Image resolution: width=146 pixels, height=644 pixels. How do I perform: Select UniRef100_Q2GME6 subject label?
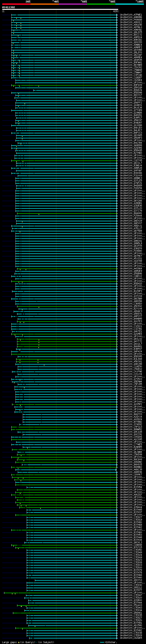[x=131, y=334]
